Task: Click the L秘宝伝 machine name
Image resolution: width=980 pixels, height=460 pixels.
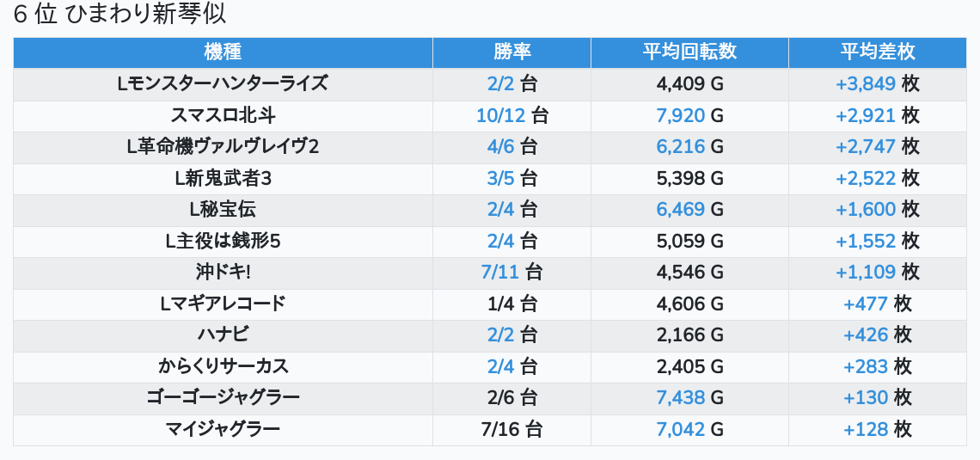Action: [223, 209]
